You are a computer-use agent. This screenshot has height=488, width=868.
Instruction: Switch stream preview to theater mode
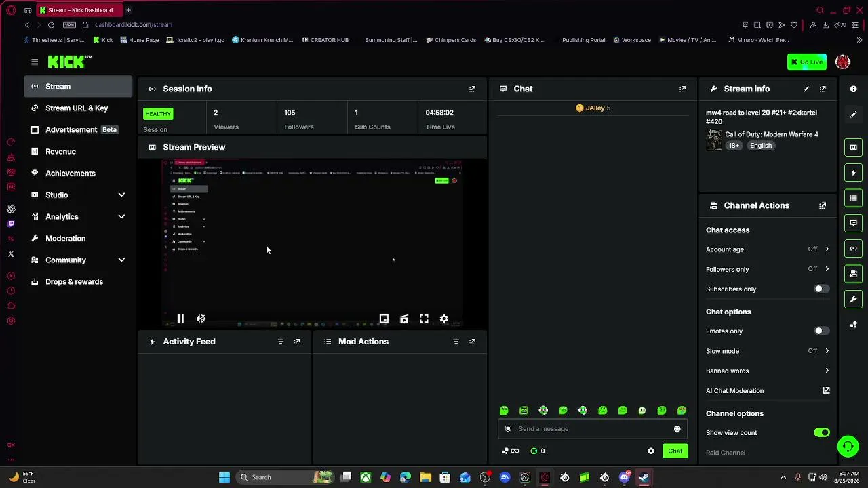coord(404,319)
